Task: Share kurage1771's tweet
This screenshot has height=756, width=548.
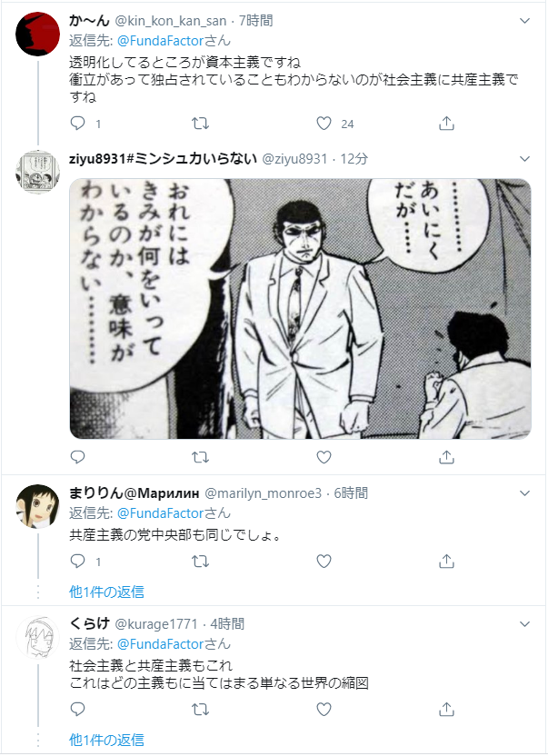Action: [x=447, y=710]
